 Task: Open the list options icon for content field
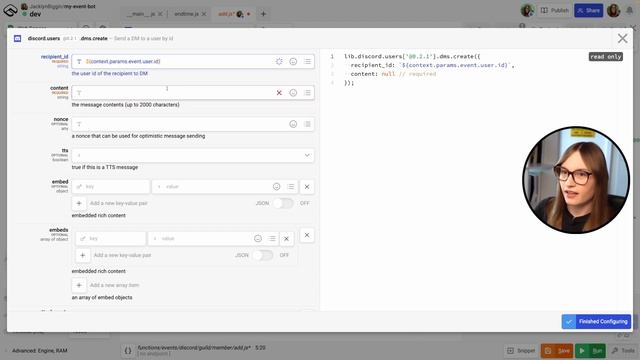pyautogui.click(x=307, y=93)
